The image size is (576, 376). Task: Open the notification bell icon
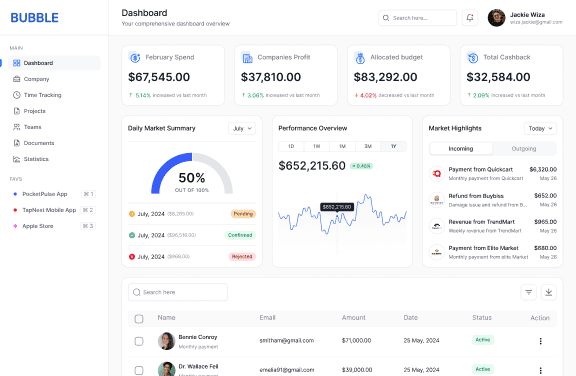point(470,18)
